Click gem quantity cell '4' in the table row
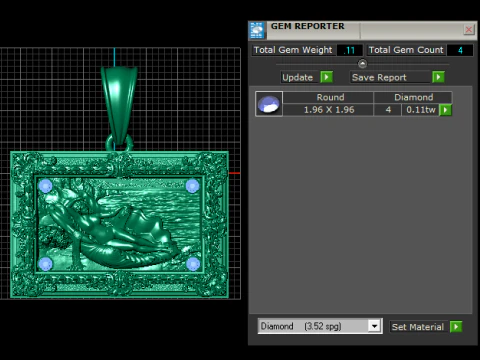 [x=388, y=110]
